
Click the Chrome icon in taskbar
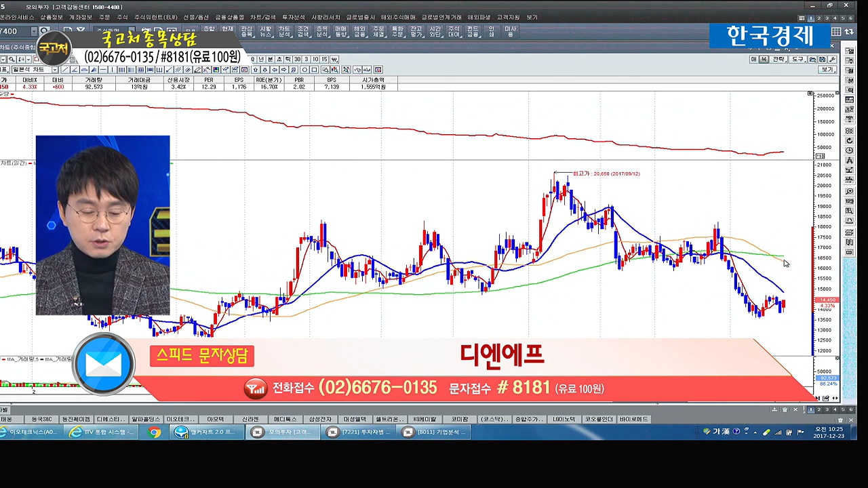[x=155, y=432]
